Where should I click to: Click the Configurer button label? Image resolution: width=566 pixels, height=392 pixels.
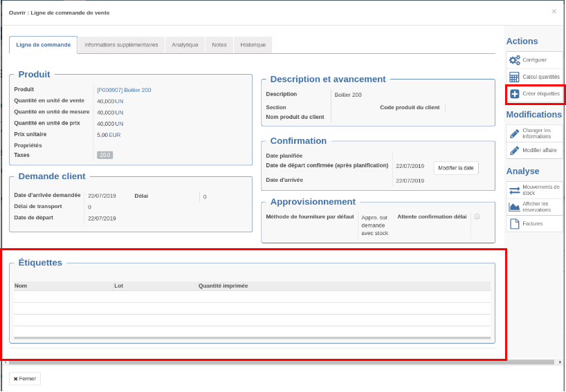(535, 60)
